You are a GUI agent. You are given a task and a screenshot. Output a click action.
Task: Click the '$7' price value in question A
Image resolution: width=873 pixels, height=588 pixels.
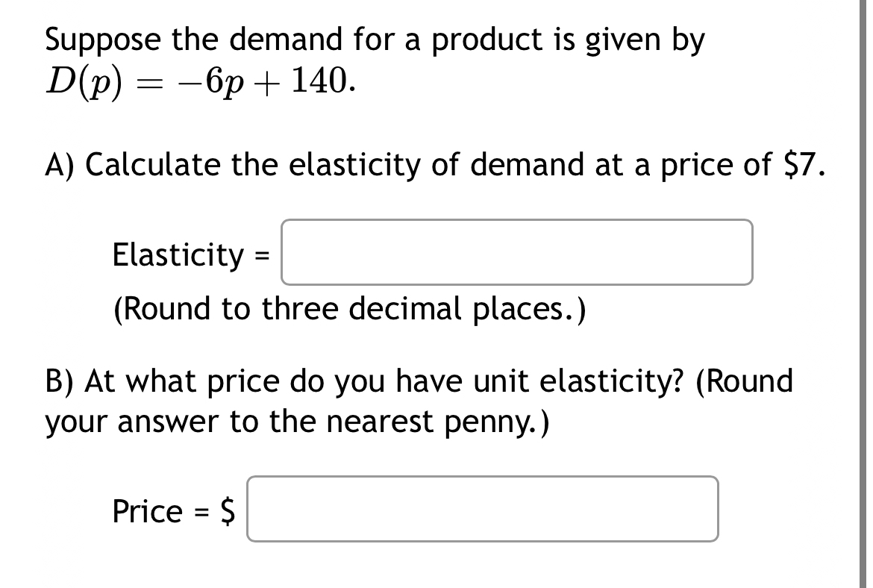[800, 165]
